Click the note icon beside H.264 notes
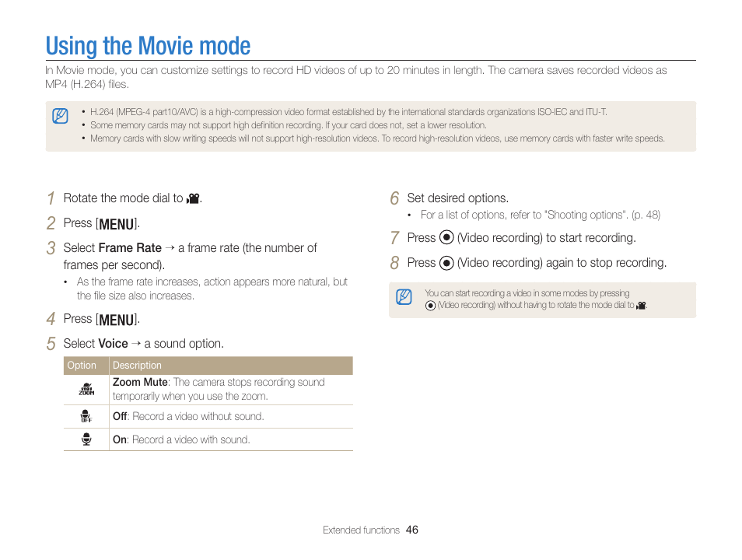Image resolution: width=742 pixels, height=560 pixels. click(x=60, y=116)
